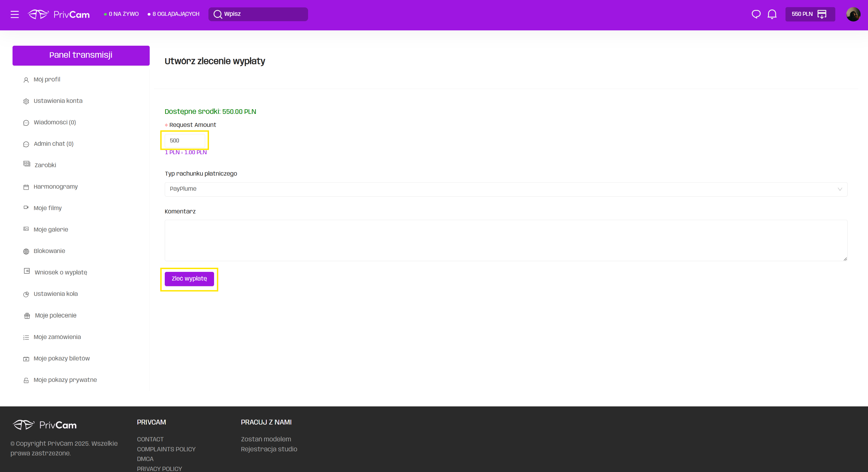The height and width of the screenshot is (472, 868).
Task: Click the dropdown chevron arrow of PayPlume
Action: 840,189
